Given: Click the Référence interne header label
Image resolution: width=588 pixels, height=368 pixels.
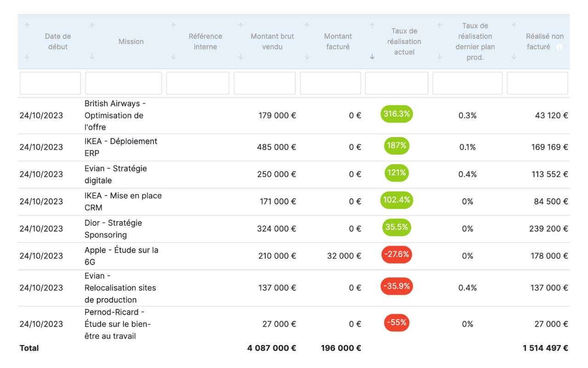Looking at the screenshot, I should pos(205,41).
